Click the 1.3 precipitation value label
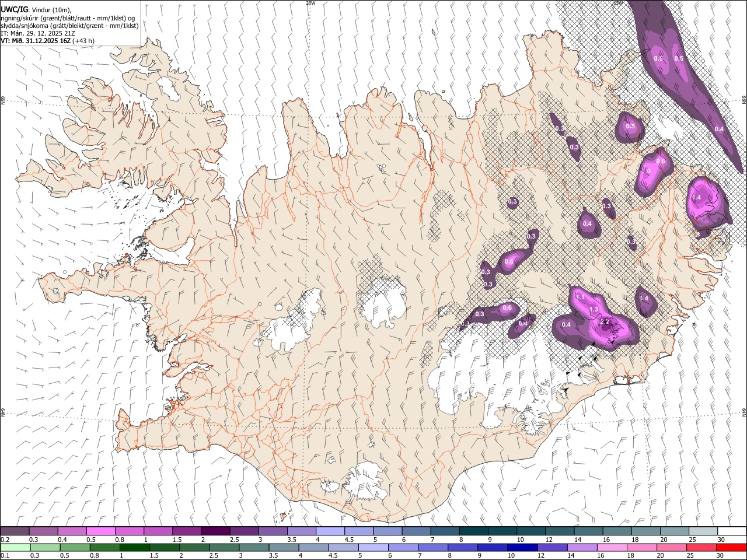 pyautogui.click(x=594, y=309)
